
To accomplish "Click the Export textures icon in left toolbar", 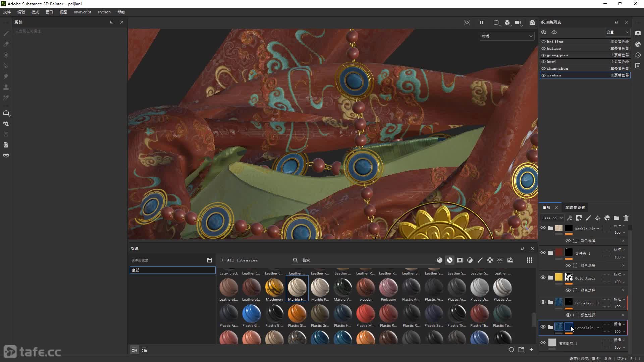I will [6, 113].
